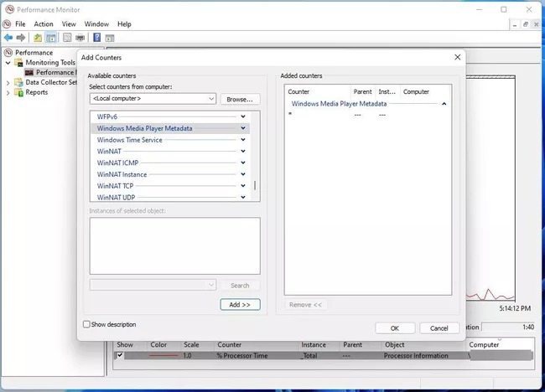The image size is (545, 392).
Task: Click the Add >> button
Action: [x=240, y=305]
